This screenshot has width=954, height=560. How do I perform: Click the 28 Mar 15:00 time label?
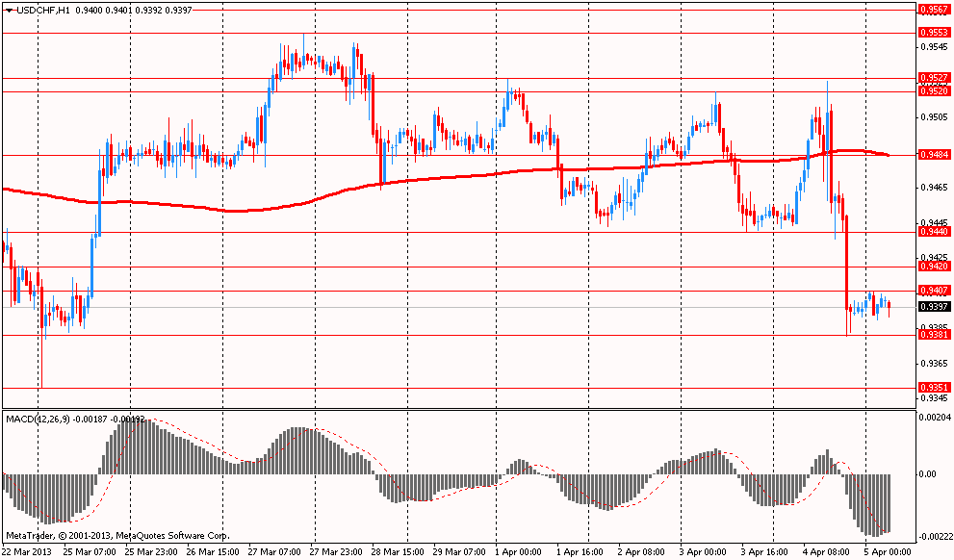(x=398, y=552)
